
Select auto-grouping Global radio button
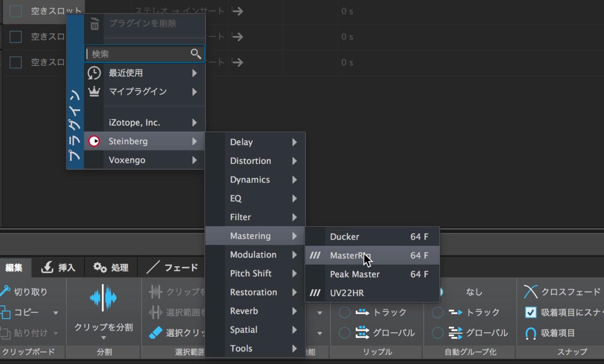click(x=437, y=333)
